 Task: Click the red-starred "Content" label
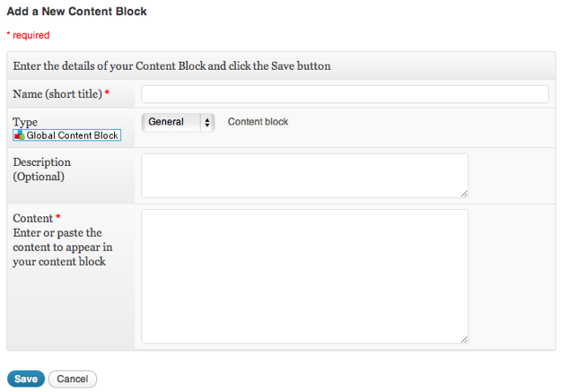pos(33,218)
